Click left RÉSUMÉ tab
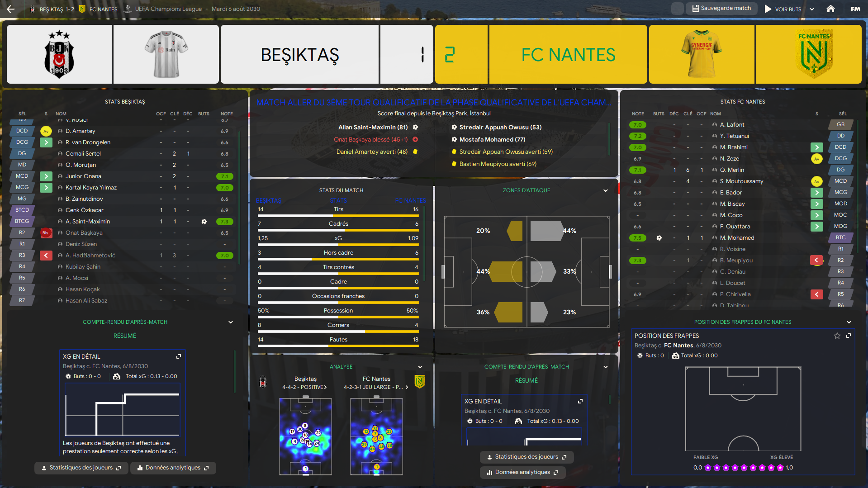 [x=125, y=336]
